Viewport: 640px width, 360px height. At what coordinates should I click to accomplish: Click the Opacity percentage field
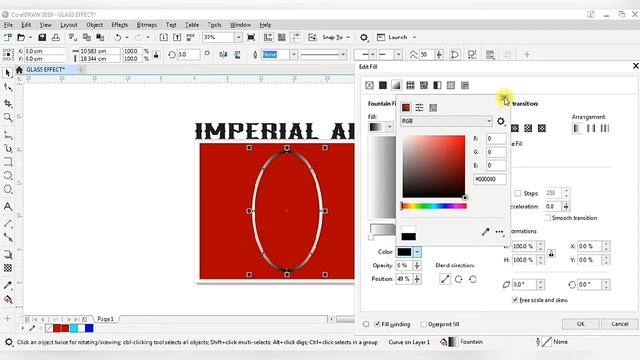(x=404, y=265)
